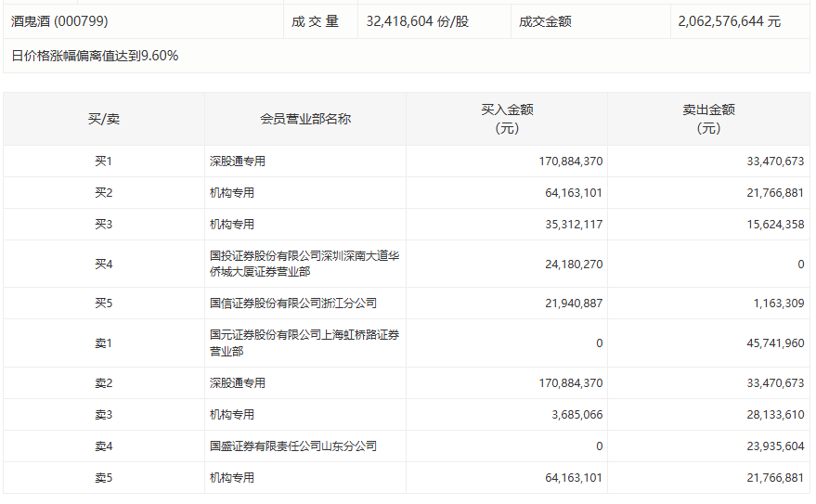Screen dimensions: 816x504
Task: Click the sell amount 45,741,960
Action: point(774,343)
